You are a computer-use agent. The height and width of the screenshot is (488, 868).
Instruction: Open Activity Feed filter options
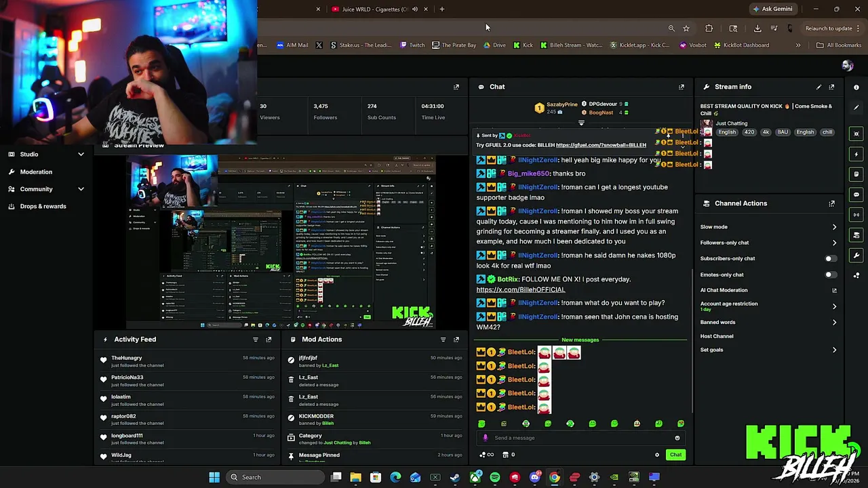click(x=256, y=340)
